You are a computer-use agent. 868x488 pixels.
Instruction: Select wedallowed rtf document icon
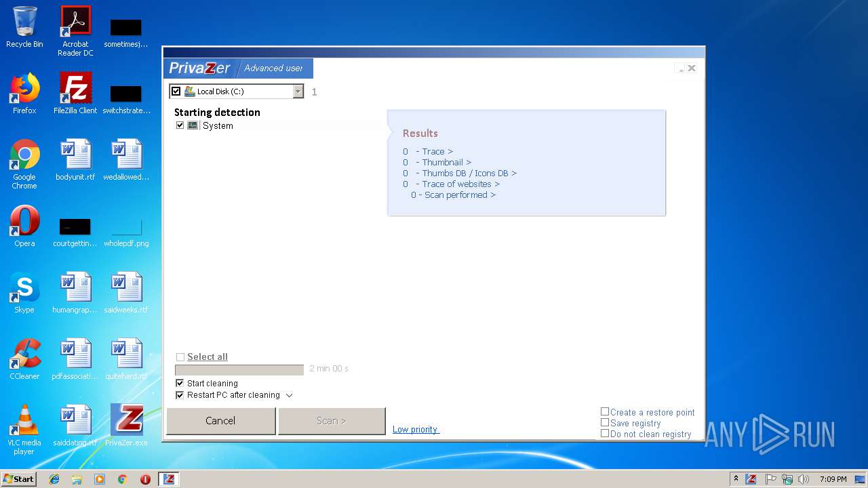tap(126, 160)
